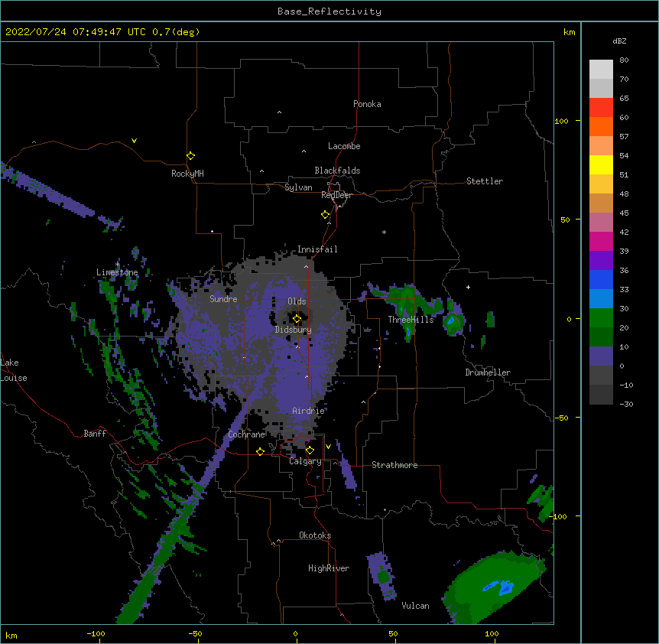Click the Calgary city label
The height and width of the screenshot is (644, 659).
tap(305, 461)
